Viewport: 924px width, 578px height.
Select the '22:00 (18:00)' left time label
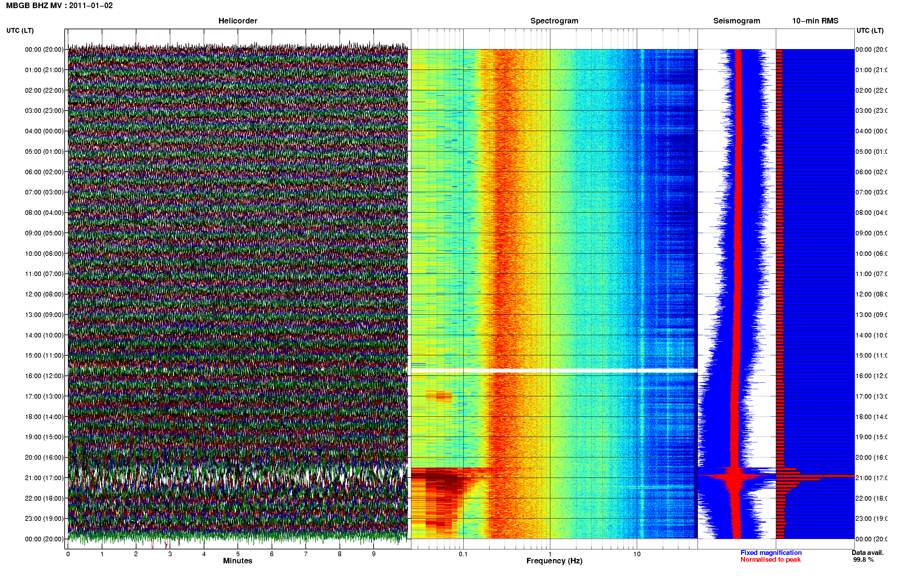[x=44, y=498]
